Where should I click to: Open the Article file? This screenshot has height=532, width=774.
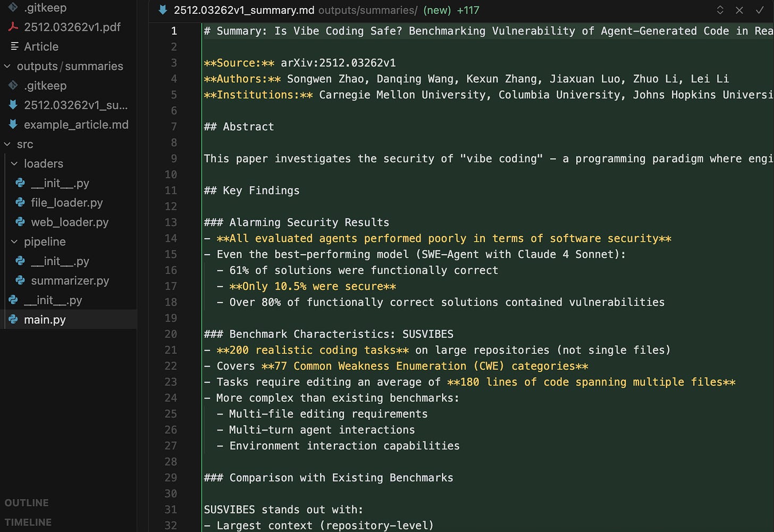41,47
